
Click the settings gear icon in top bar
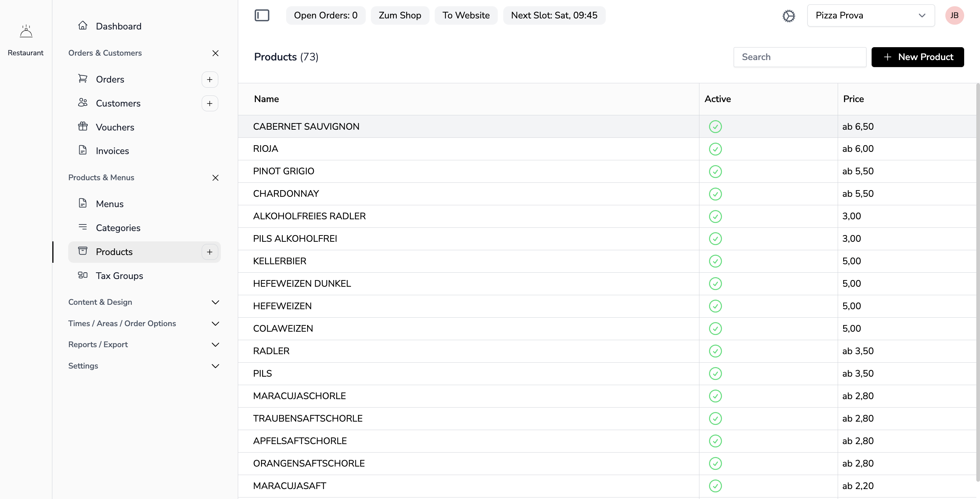coord(789,15)
